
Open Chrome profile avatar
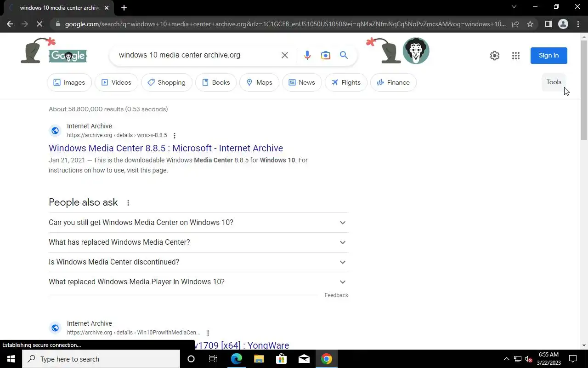tap(563, 24)
